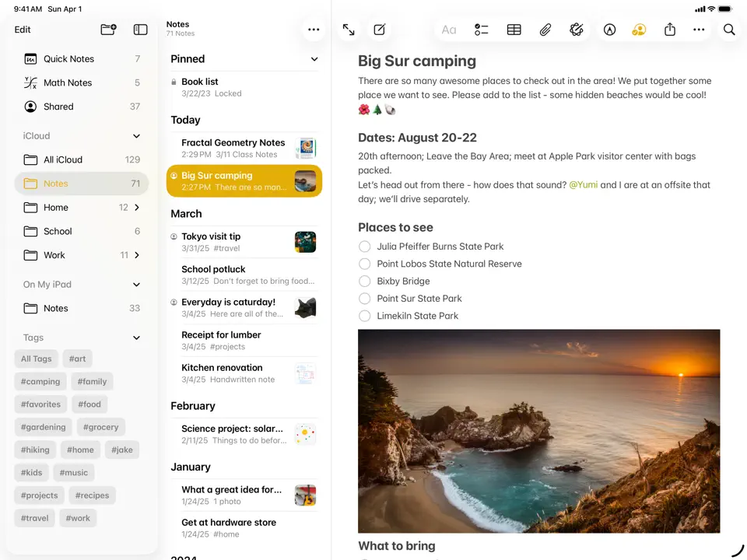Insert a table into the note
Image resolution: width=747 pixels, height=560 pixels.
point(514,30)
